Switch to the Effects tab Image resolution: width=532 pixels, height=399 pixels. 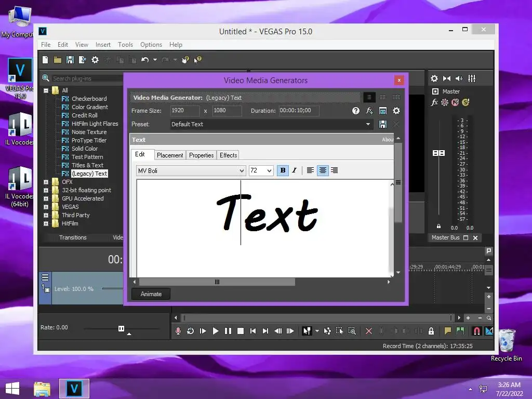point(229,155)
